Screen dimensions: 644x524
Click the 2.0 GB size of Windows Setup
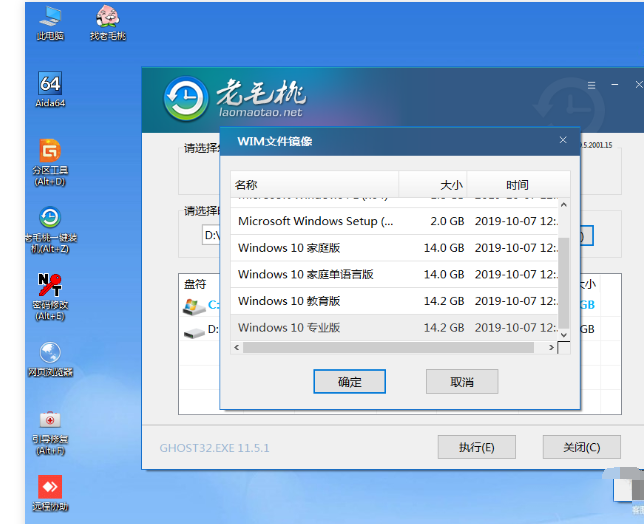(447, 221)
